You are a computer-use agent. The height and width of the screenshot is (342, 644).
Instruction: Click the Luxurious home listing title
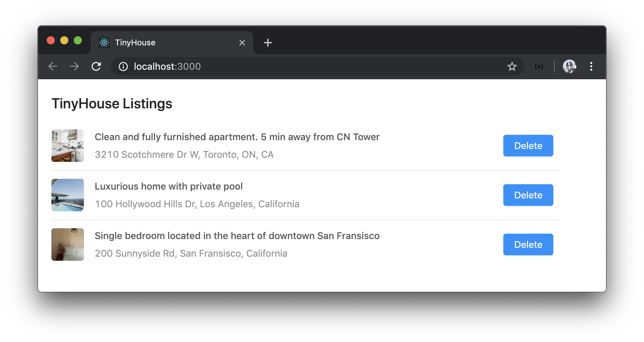click(169, 187)
